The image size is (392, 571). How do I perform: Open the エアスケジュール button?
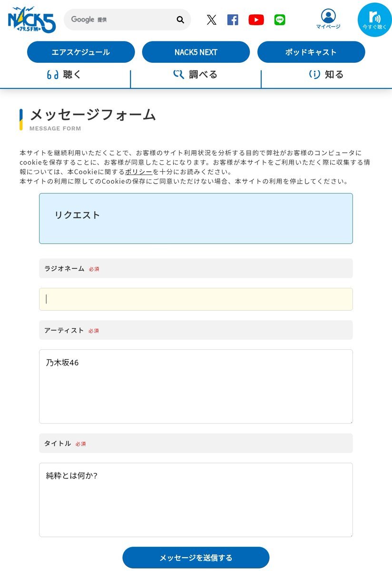[81, 52]
